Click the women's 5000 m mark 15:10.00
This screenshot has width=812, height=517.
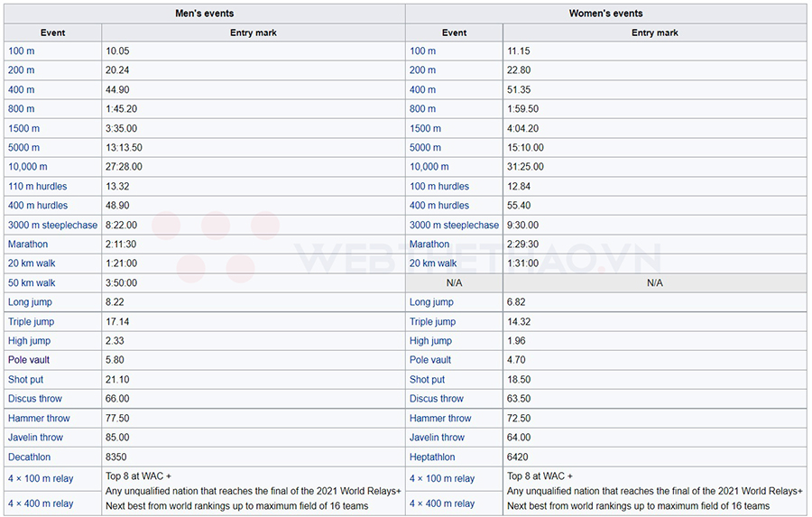pos(525,148)
